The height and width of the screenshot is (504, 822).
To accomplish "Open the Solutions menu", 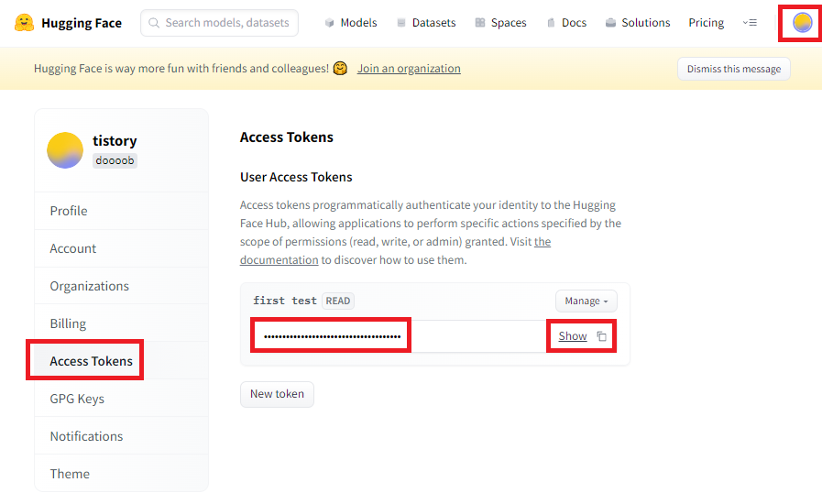I will (x=638, y=23).
